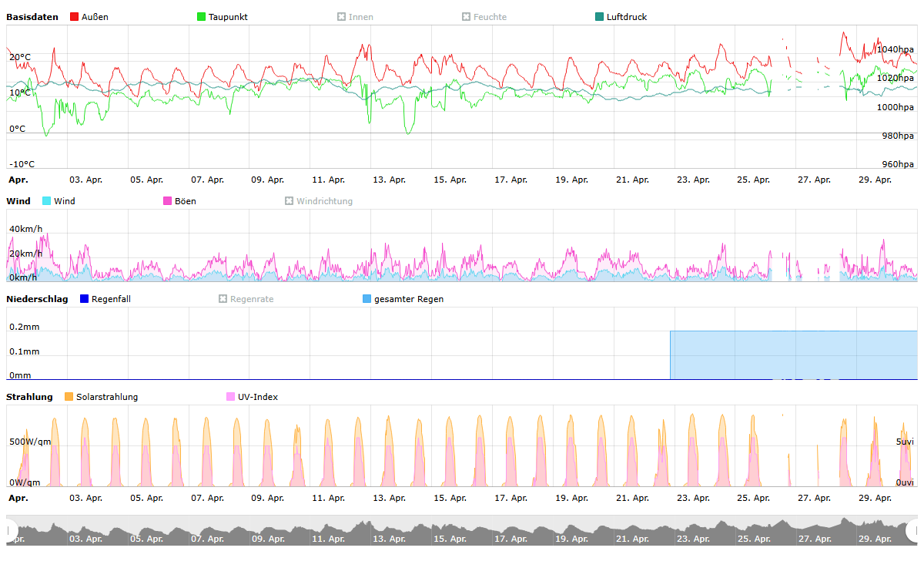Click the orange Solarstrahlung legend swatch
Screen dimensions: 924x578
(x=69, y=397)
